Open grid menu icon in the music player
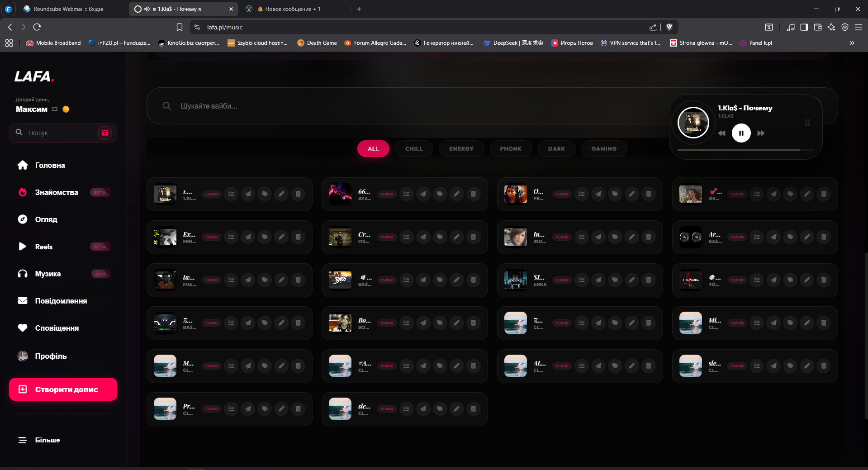 click(x=807, y=123)
